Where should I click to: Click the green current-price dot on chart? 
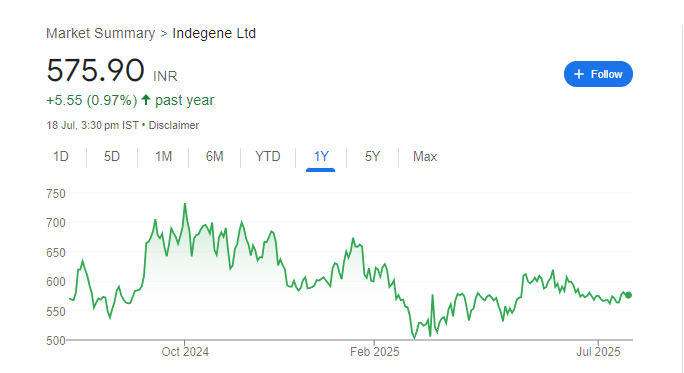[628, 295]
